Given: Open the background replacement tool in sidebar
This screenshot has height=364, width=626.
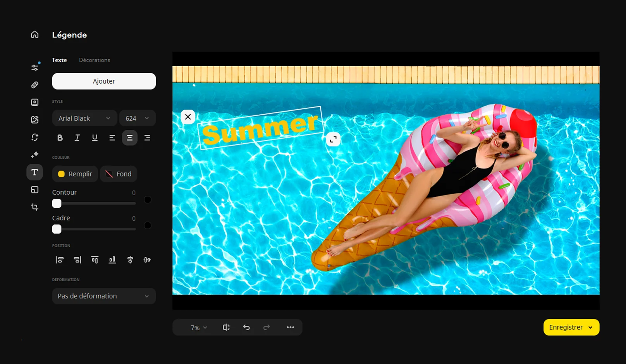Looking at the screenshot, I should coord(35,120).
